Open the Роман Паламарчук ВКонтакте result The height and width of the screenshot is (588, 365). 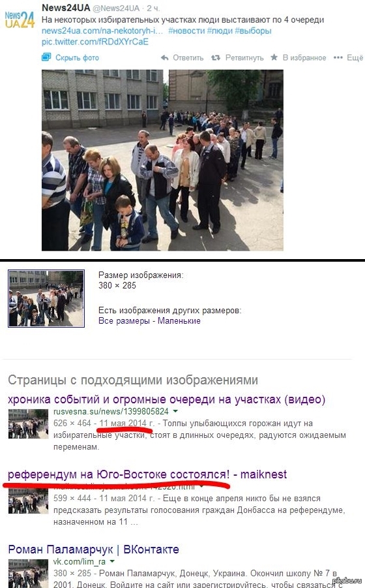(x=94, y=549)
